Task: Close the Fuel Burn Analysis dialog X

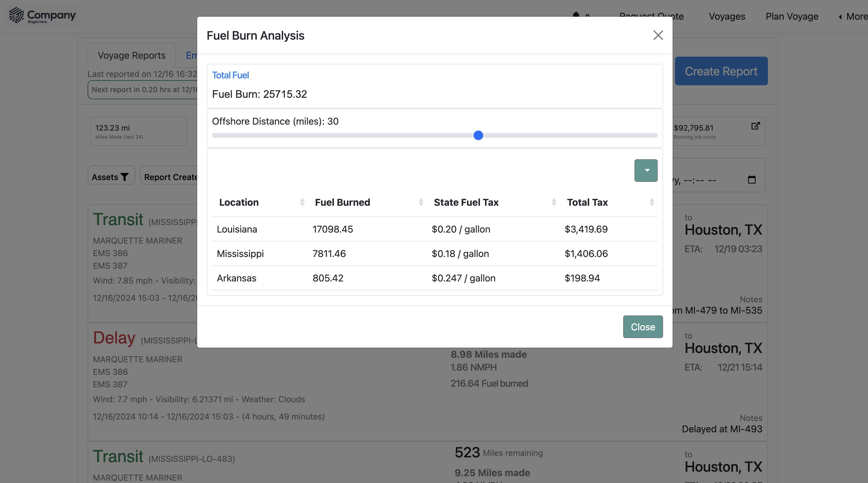Action: click(x=658, y=35)
